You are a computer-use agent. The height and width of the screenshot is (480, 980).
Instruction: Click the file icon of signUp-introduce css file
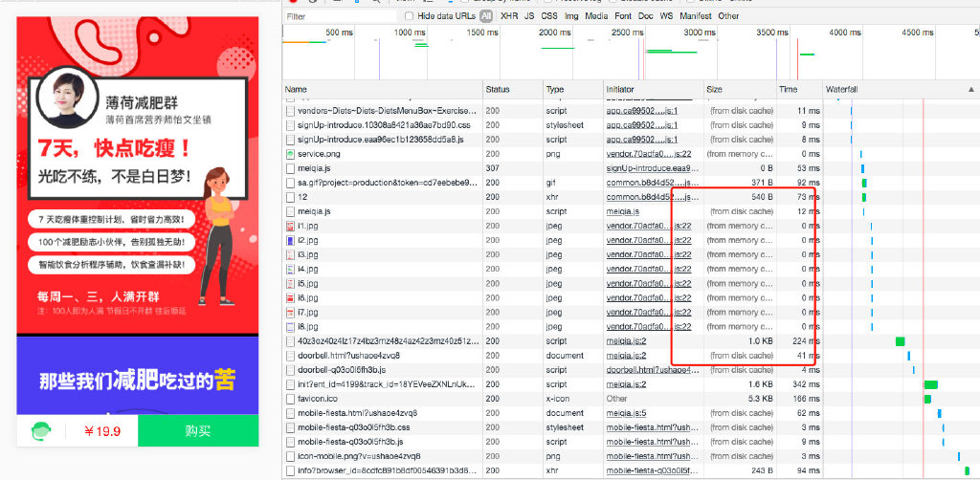pyautogui.click(x=290, y=125)
